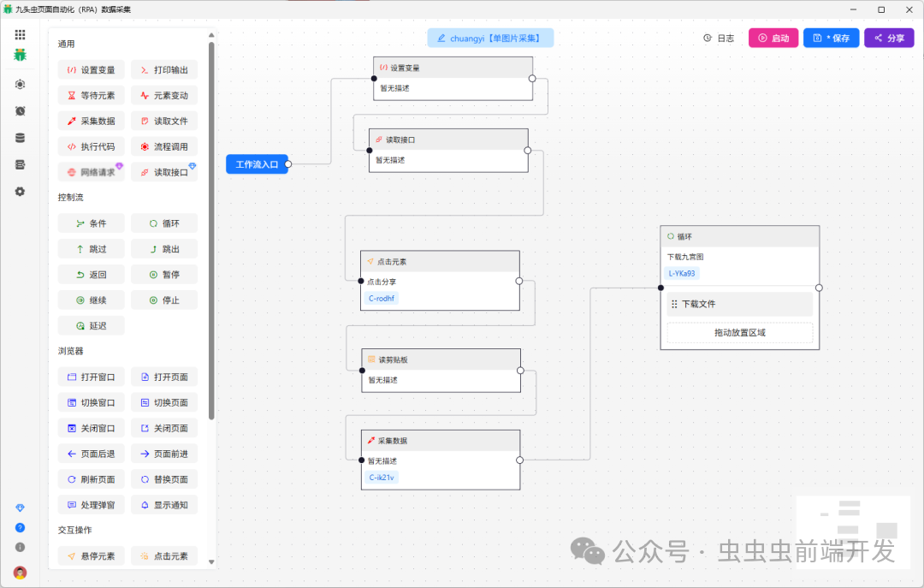Click the C-rodhf tag on 点击元素 node
This screenshot has height=588, width=924.
(x=382, y=299)
